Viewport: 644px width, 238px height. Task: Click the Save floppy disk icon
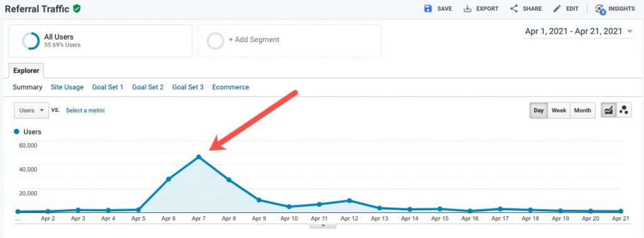pos(428,9)
